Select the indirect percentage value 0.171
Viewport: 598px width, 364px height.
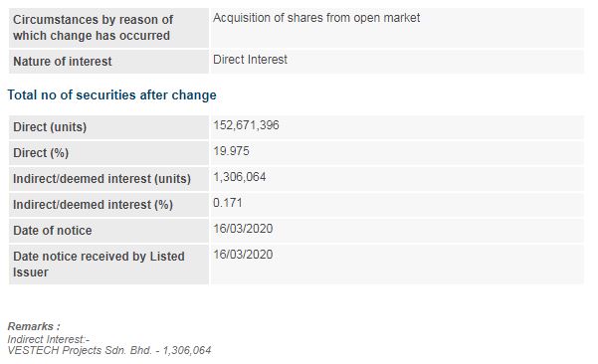(x=227, y=203)
